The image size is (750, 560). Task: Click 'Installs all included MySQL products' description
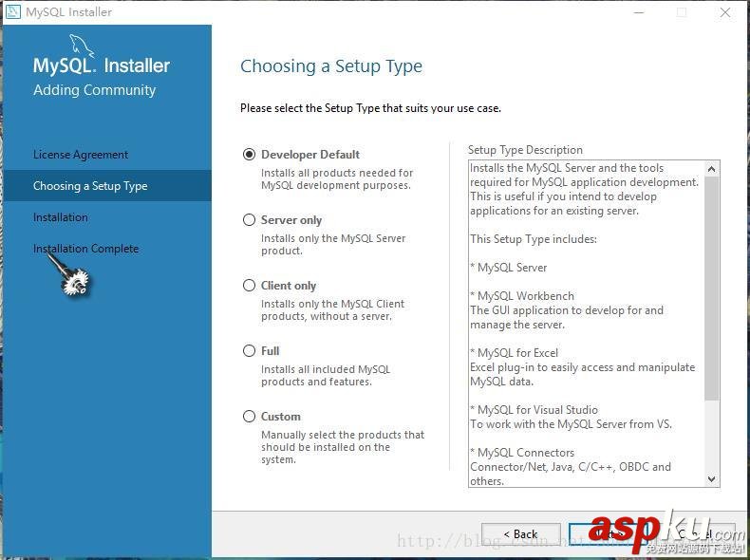326,376
